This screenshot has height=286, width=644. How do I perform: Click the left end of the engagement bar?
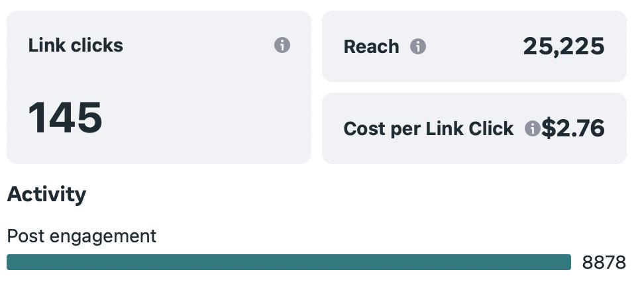coord(12,262)
